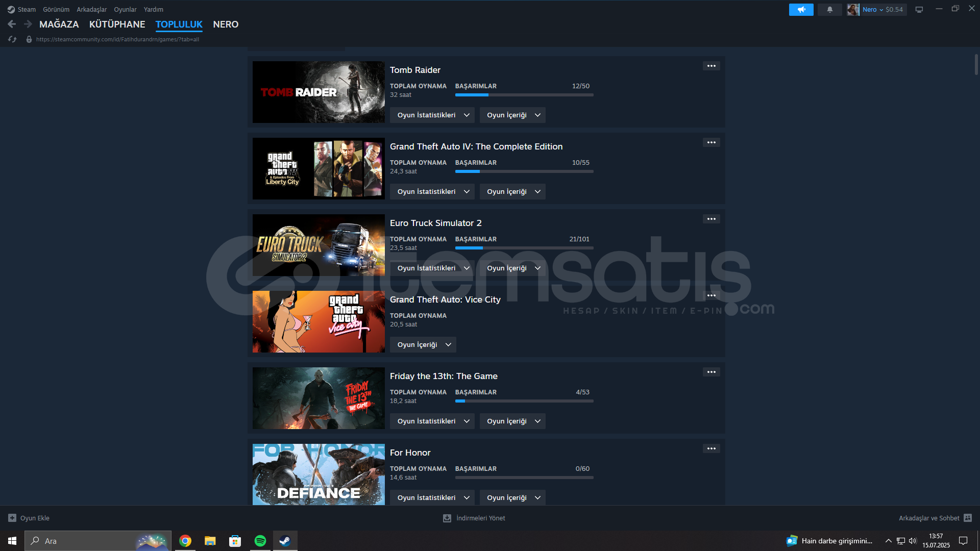Screen dimensions: 980x551
Task: Click Tomb Raider achievements progress bar
Action: tap(524, 95)
